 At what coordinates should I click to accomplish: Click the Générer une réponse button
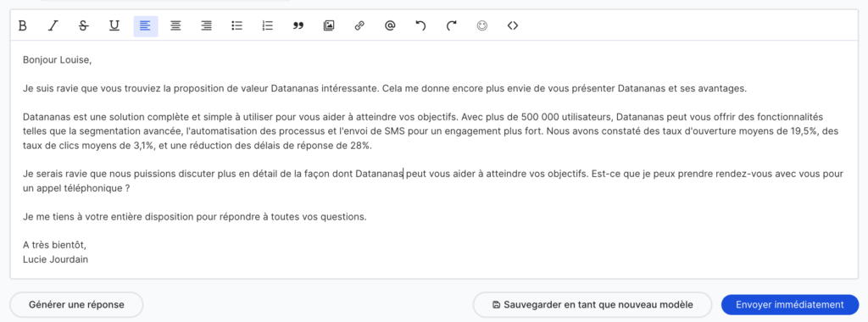point(76,304)
